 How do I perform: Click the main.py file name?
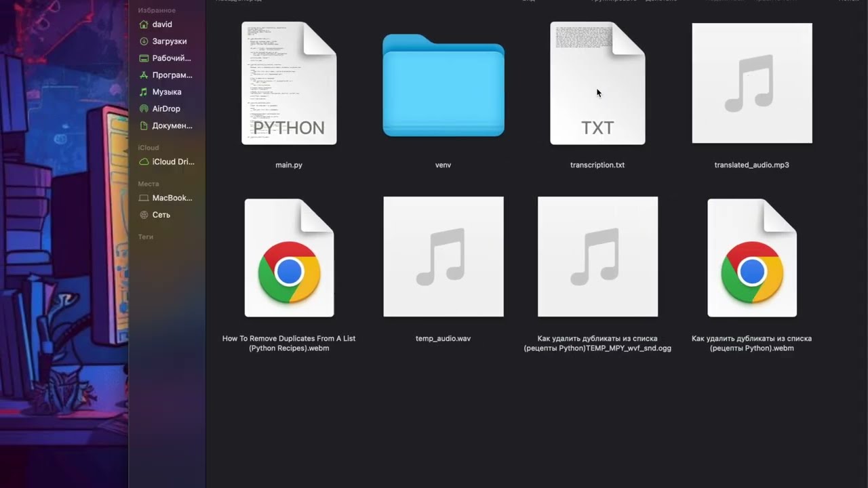289,165
